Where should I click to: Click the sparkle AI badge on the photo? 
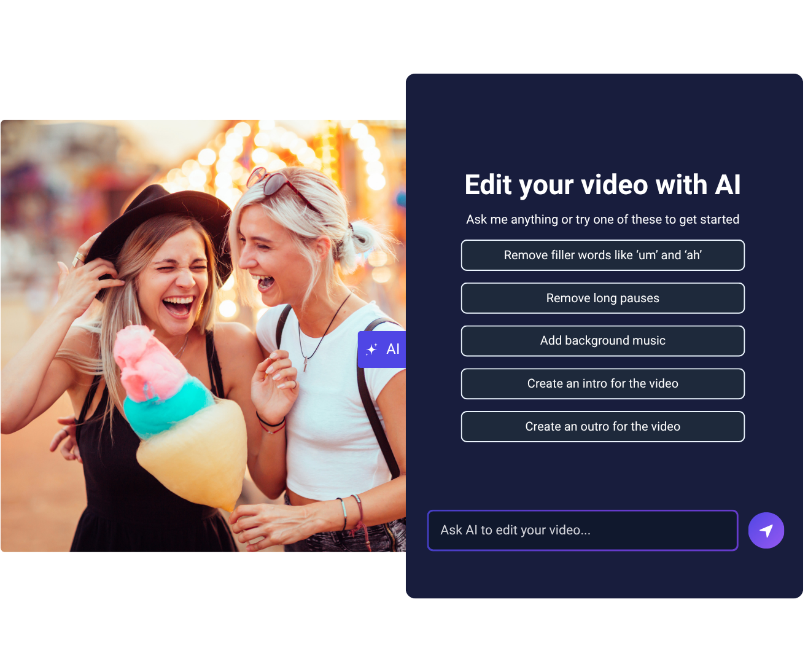pyautogui.click(x=382, y=350)
